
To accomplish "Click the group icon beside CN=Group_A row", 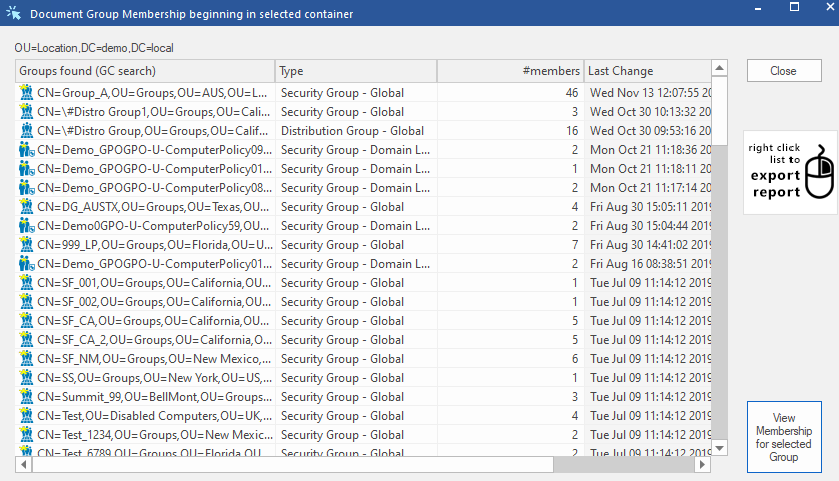I will pyautogui.click(x=27, y=92).
